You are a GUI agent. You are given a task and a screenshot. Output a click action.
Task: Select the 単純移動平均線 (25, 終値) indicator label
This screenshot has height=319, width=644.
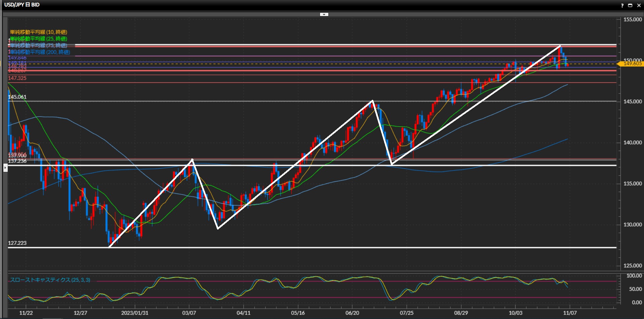coord(39,39)
